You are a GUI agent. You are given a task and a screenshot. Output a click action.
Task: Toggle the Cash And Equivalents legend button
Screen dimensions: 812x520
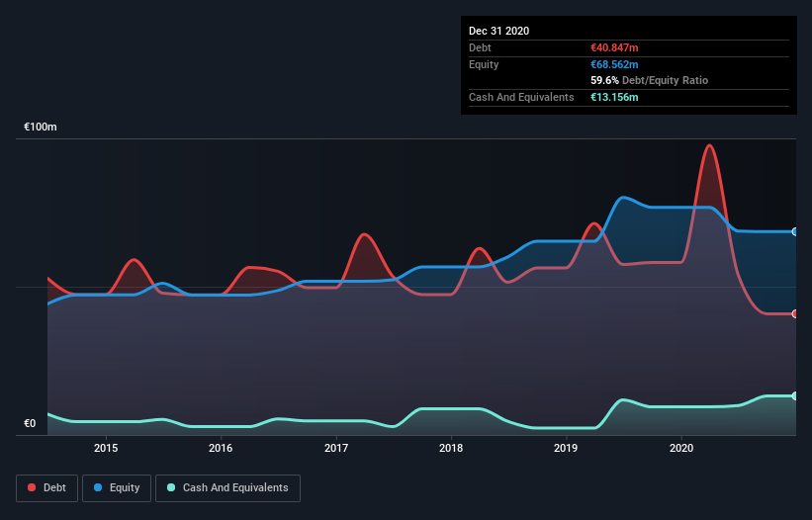coord(227,488)
